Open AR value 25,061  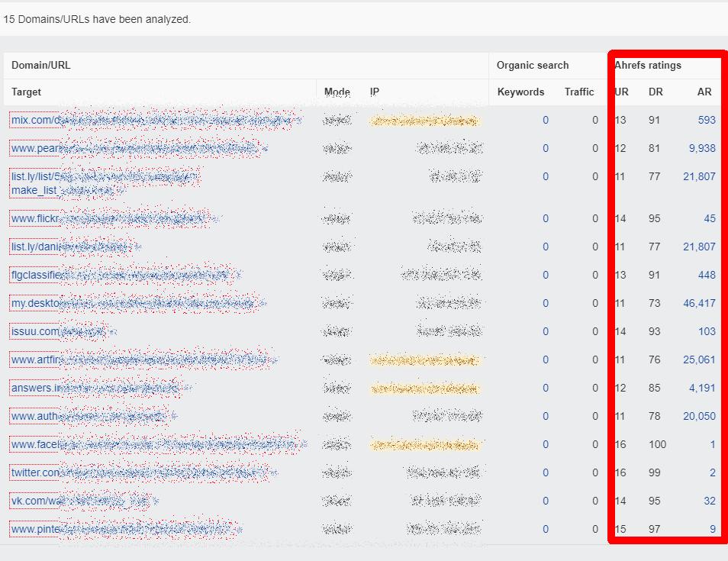[x=699, y=360]
